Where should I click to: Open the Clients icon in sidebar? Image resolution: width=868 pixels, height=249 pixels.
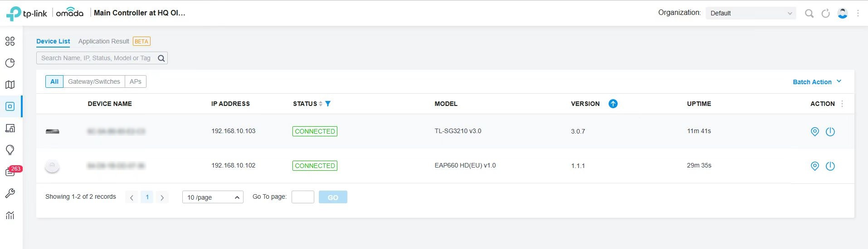(x=10, y=128)
